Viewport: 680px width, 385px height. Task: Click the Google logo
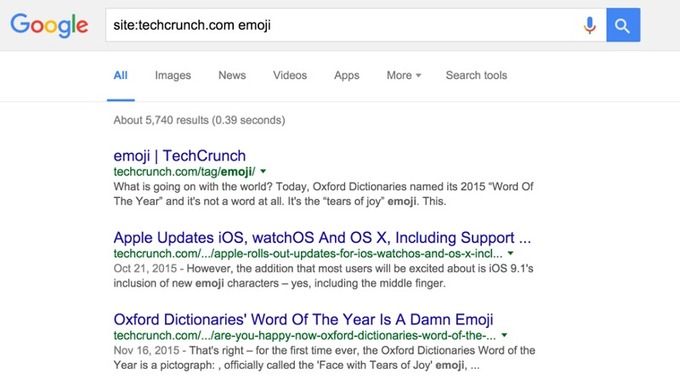click(49, 25)
